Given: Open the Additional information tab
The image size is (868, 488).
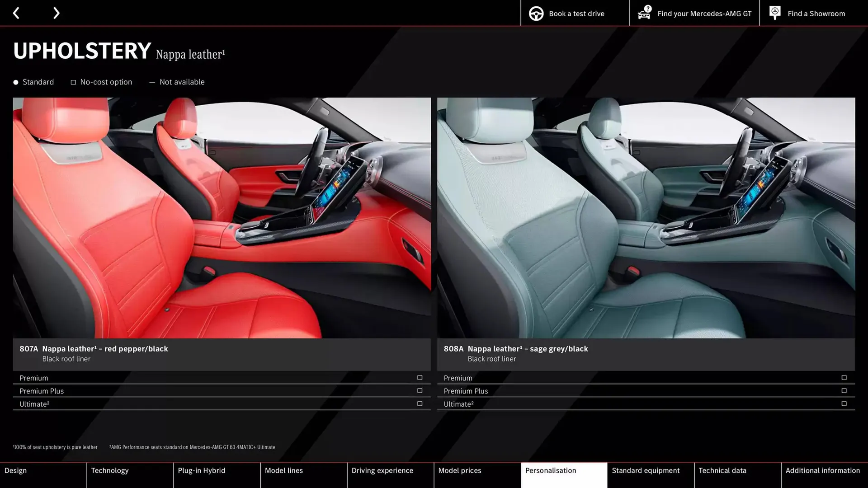Looking at the screenshot, I should click(824, 475).
